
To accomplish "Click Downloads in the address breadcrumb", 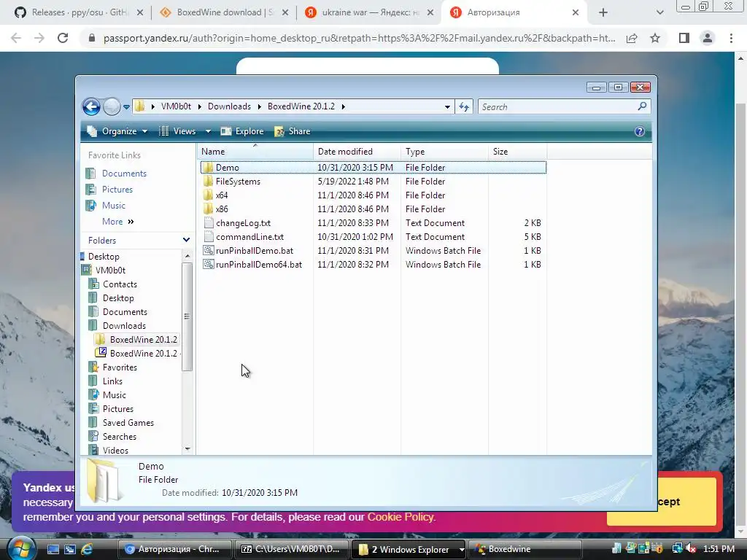I will click(229, 106).
